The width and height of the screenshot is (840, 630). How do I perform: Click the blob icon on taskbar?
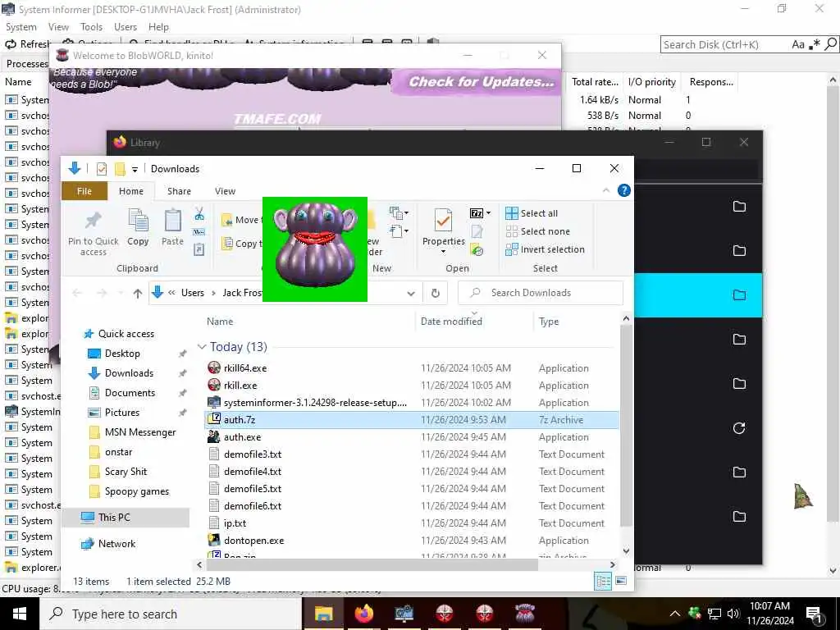click(x=525, y=614)
